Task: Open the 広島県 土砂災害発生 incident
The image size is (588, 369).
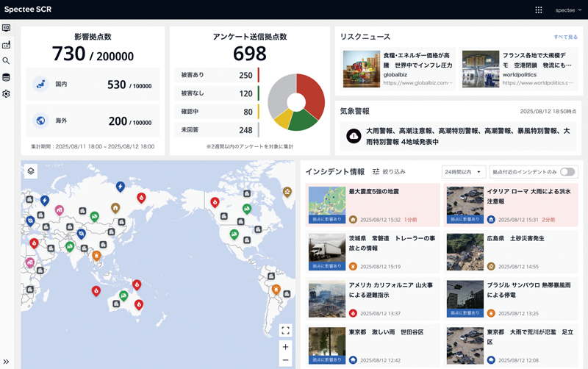Action: pos(511,251)
